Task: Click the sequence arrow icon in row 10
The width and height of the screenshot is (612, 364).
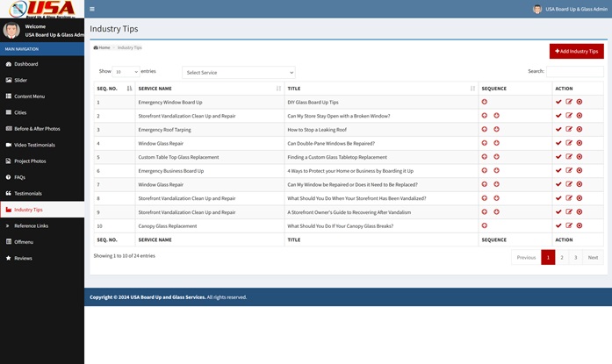Action: [x=485, y=225]
